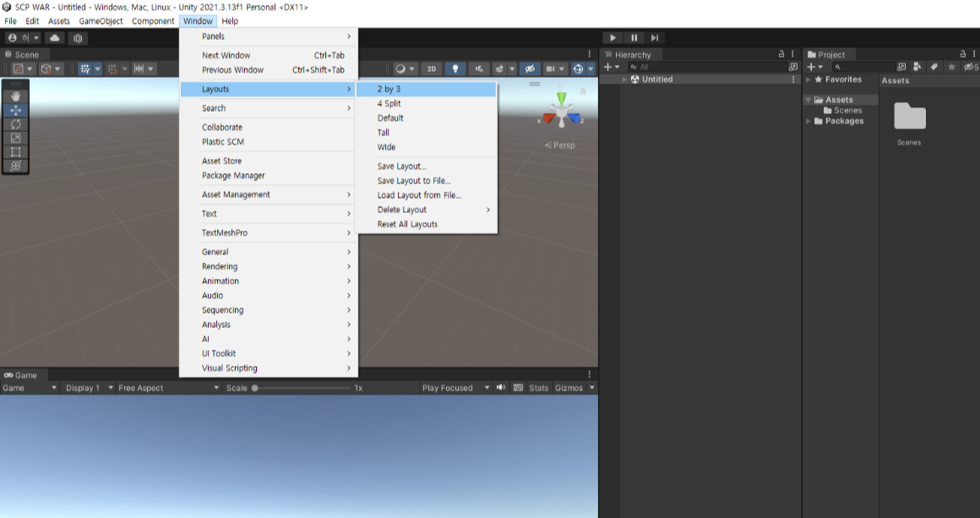Select the Scale tool
The height and width of the screenshot is (518, 980).
(15, 138)
